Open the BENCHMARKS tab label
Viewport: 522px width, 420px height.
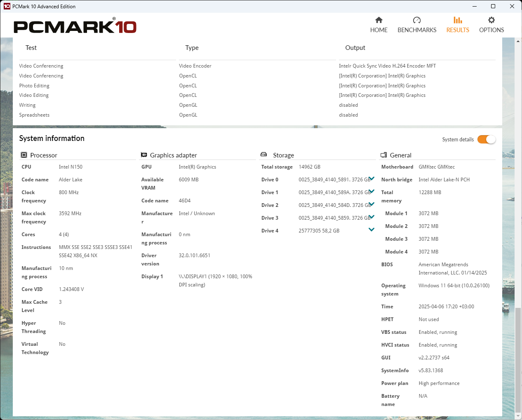point(417,30)
